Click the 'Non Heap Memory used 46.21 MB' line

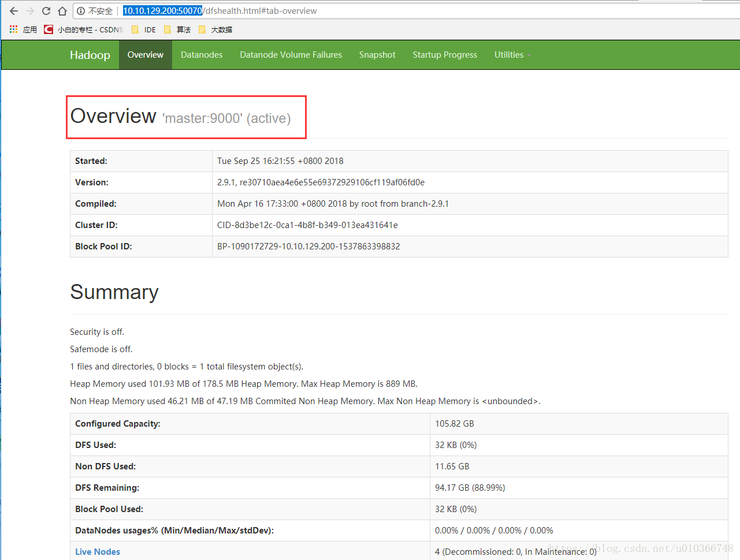[305, 401]
